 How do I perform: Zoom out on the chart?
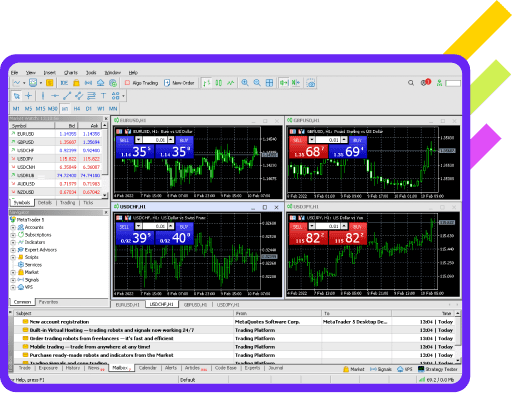(257, 83)
